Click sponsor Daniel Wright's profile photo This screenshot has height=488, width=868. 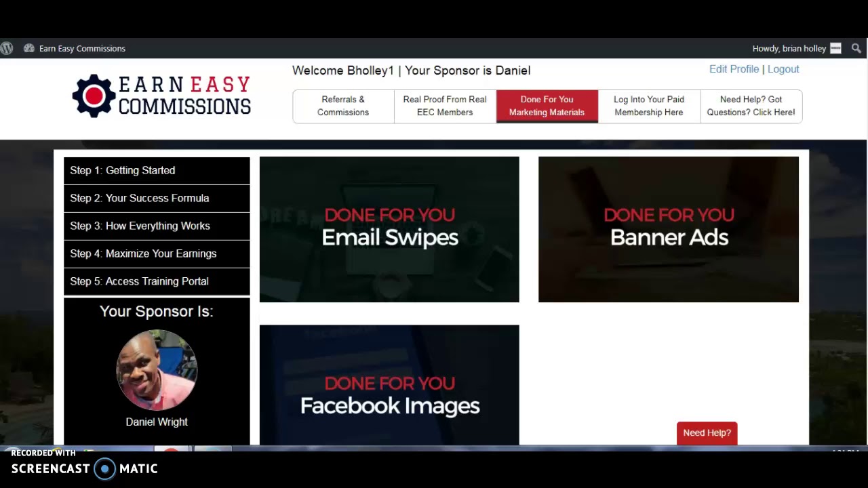tap(157, 370)
